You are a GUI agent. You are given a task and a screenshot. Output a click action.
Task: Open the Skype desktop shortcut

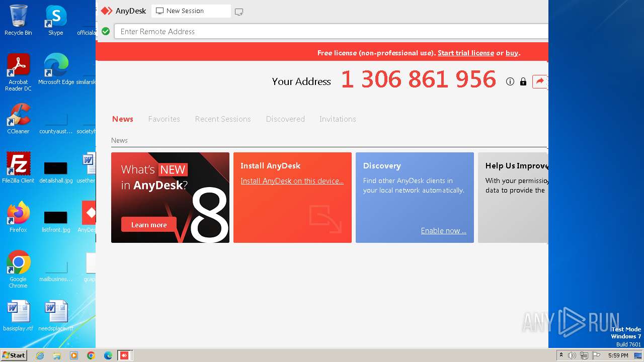(56, 20)
